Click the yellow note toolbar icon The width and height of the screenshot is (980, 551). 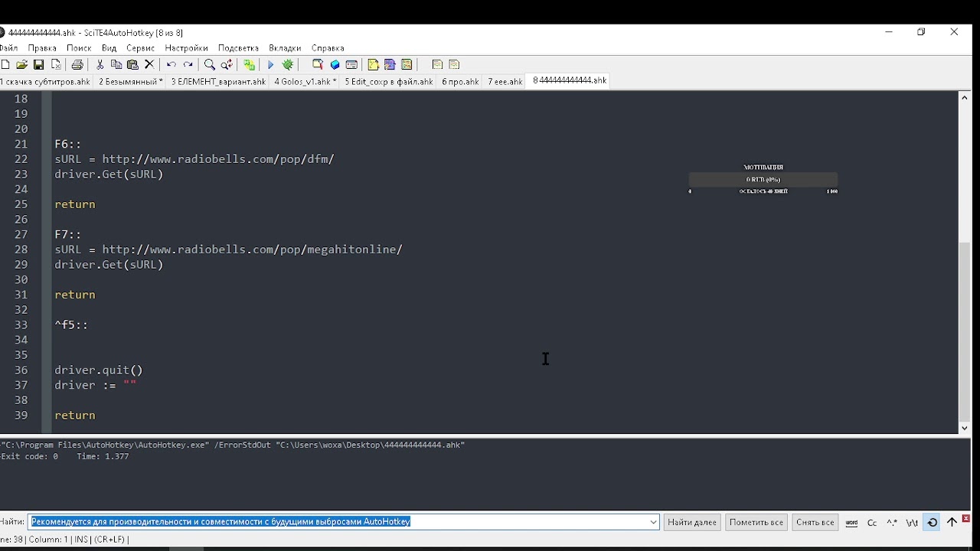[x=374, y=65]
